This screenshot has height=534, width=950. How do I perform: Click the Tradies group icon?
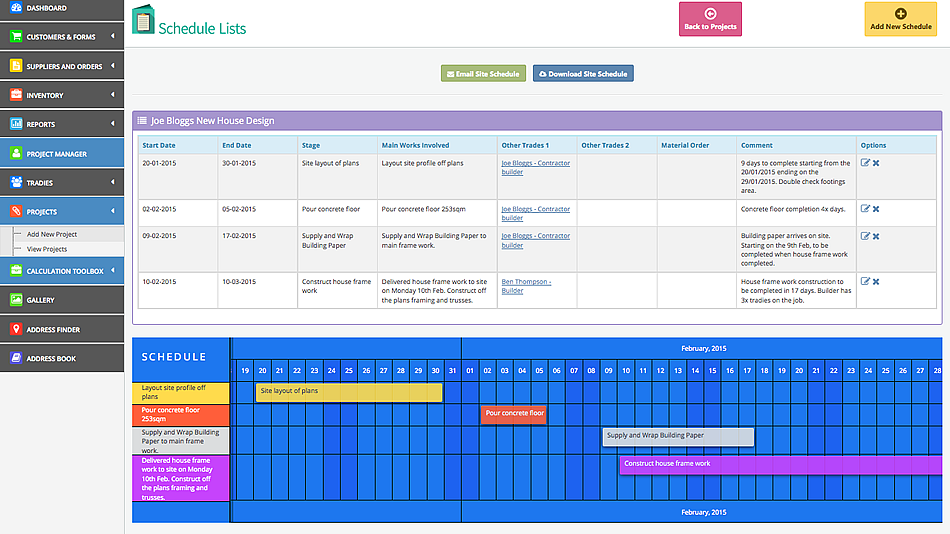click(x=16, y=182)
